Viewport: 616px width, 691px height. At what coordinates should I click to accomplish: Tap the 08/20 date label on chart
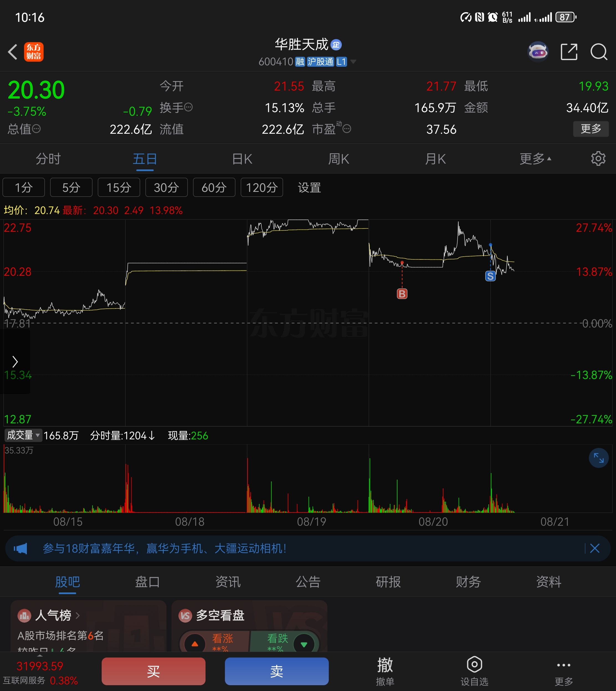pyautogui.click(x=433, y=522)
